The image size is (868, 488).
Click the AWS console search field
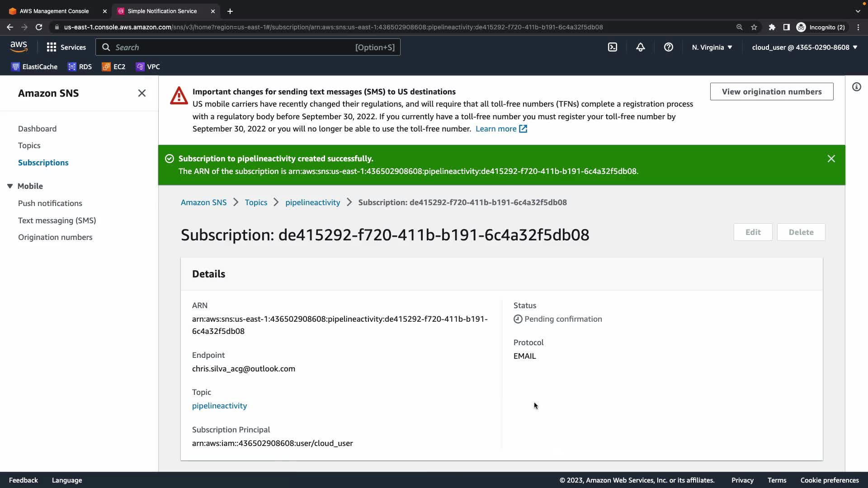point(248,47)
